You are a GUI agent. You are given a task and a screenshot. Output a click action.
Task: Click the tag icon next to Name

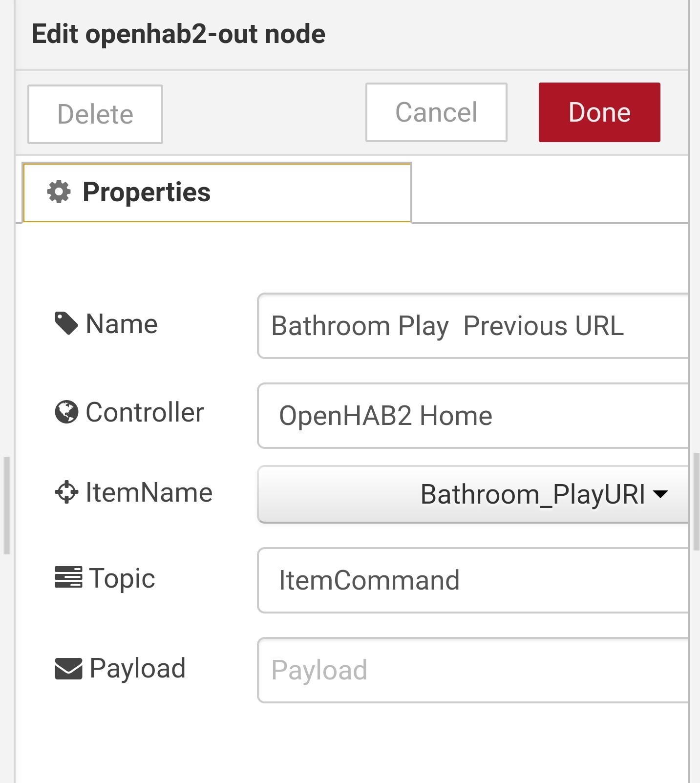pos(66,323)
